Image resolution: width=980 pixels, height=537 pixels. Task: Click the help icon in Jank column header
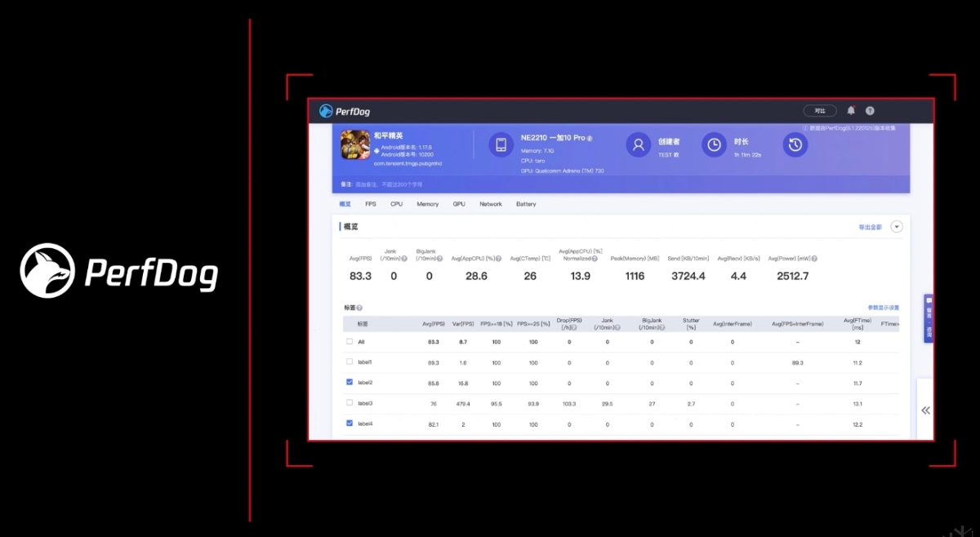[x=617, y=328]
